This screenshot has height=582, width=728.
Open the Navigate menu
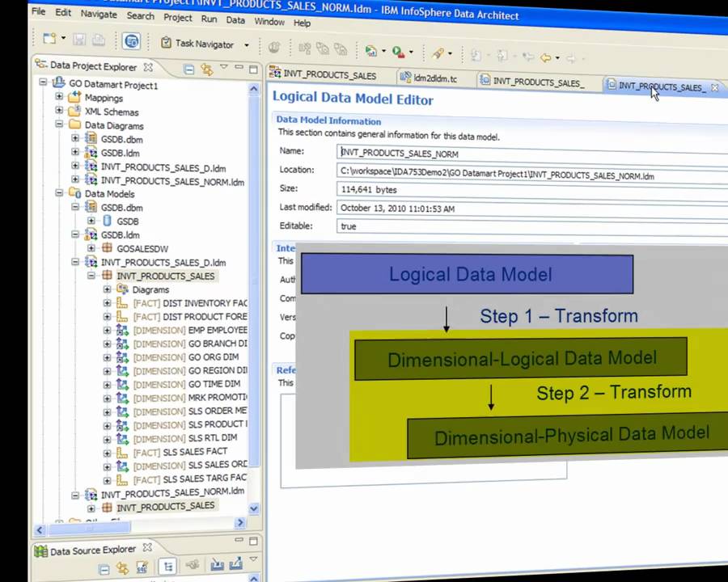click(99, 14)
